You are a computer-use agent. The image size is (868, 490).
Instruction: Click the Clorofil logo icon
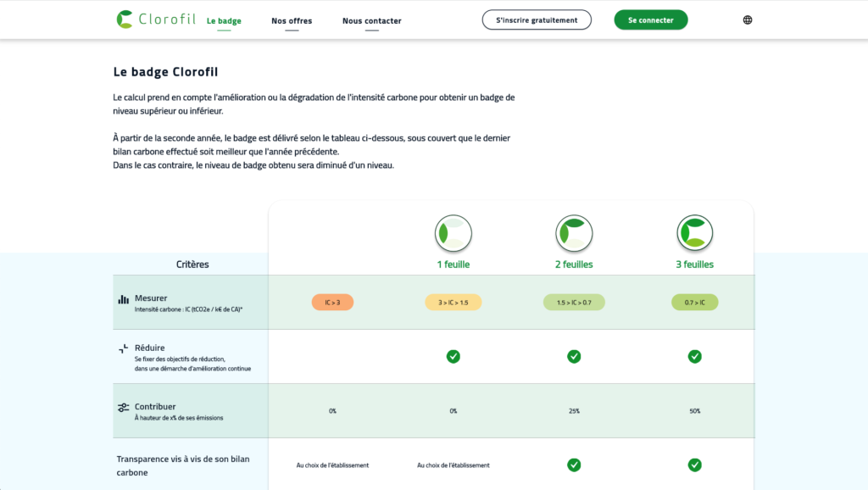click(x=125, y=19)
